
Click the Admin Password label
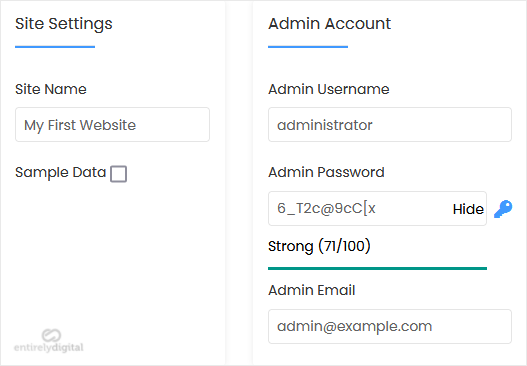pos(326,172)
